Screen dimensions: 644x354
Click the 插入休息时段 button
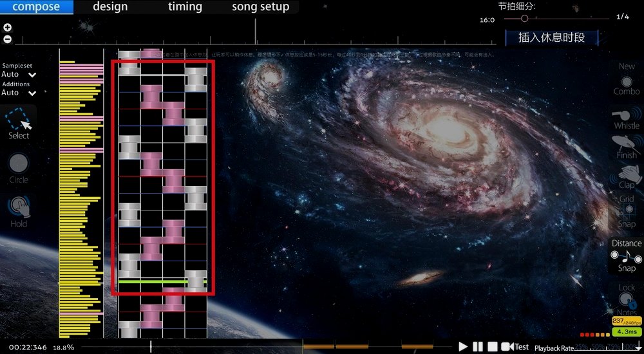pos(551,37)
